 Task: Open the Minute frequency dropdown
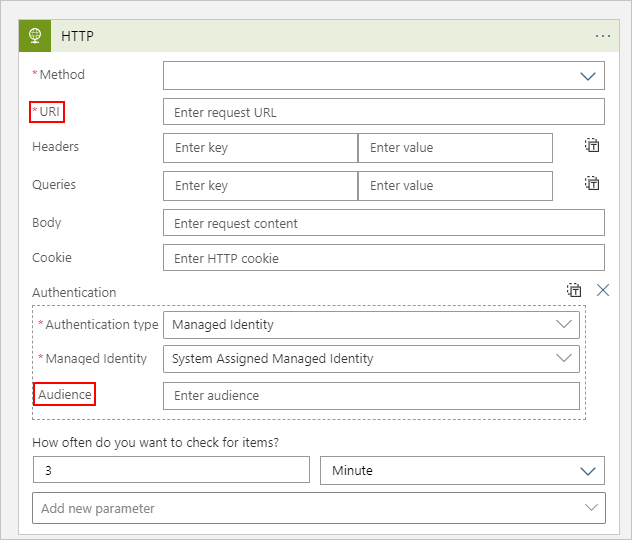tap(462, 470)
